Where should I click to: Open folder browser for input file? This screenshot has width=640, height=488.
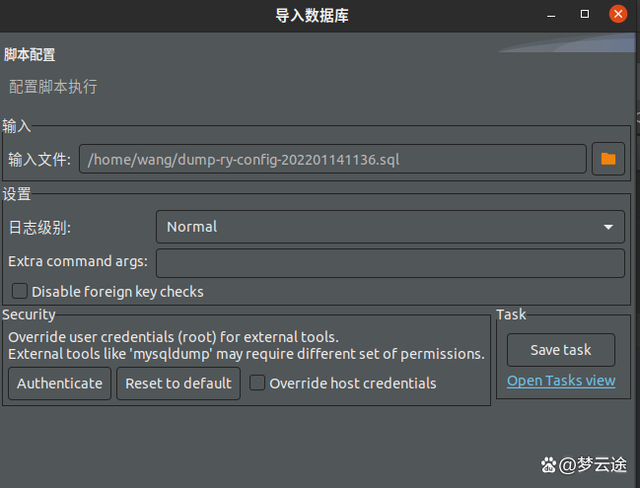(608, 159)
